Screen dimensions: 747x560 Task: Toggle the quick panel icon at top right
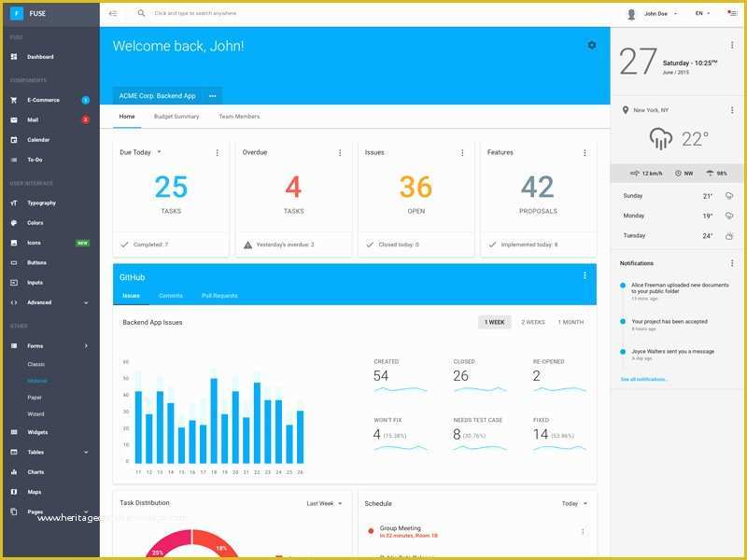[732, 13]
